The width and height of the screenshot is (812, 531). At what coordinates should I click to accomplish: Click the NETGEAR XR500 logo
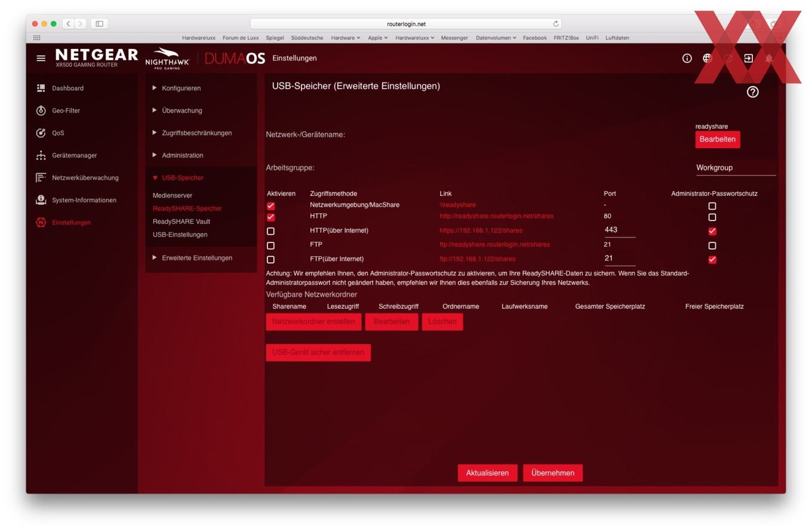(x=96, y=58)
